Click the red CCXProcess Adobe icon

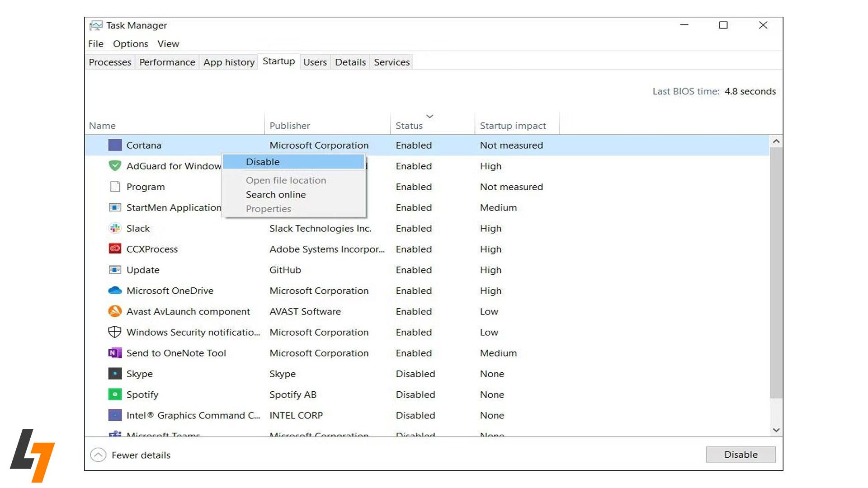click(x=115, y=249)
